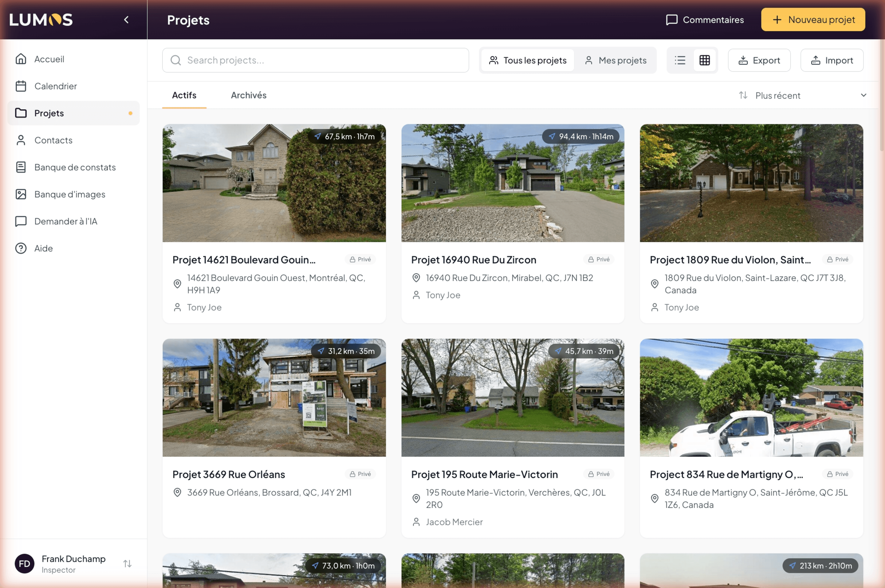Open Projet 16940 Rue Du Zircon title
The image size is (885, 588).
474,260
